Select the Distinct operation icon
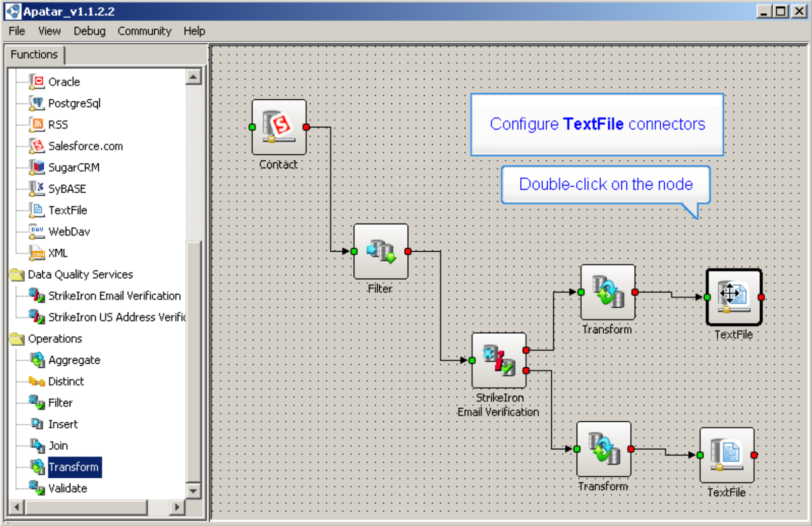 coord(37,381)
